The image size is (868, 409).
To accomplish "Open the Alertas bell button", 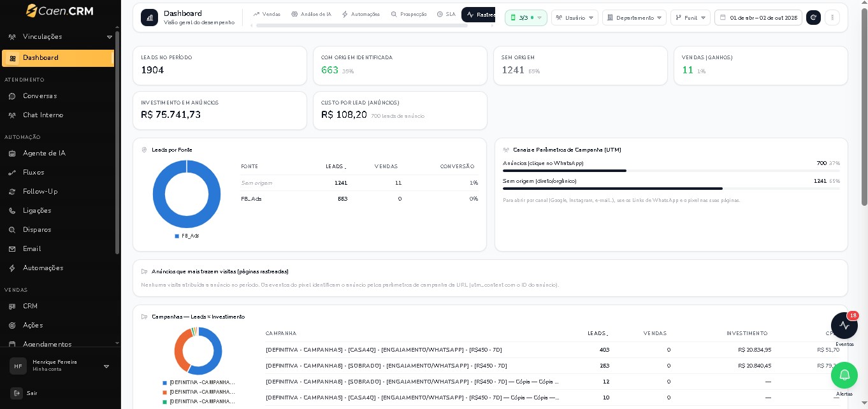I will point(844,375).
